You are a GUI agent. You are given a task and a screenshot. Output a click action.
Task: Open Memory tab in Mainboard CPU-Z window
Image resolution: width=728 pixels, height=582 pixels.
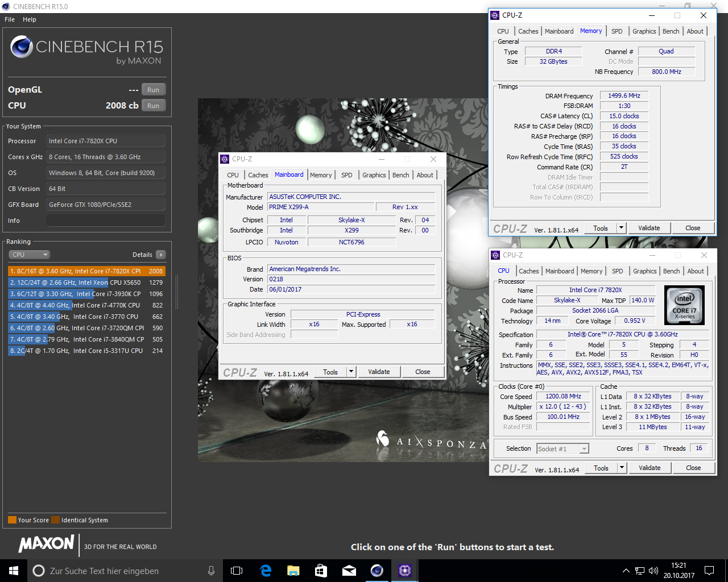click(321, 175)
